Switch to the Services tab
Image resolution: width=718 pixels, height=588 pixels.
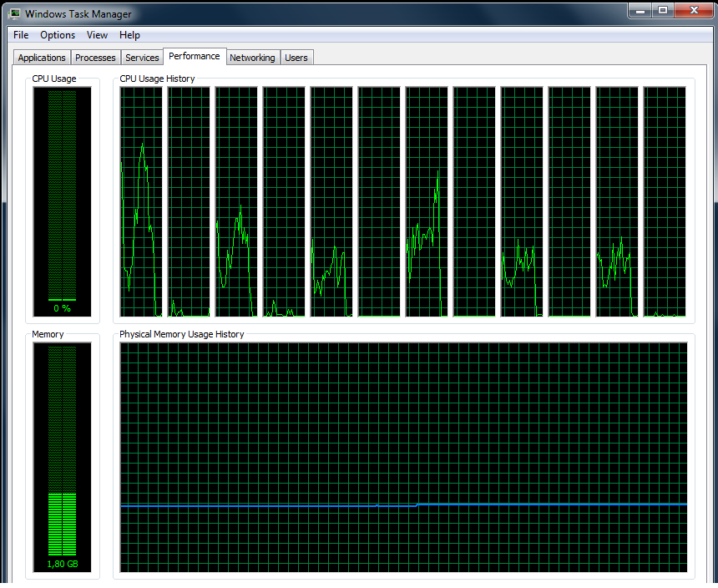pos(142,58)
